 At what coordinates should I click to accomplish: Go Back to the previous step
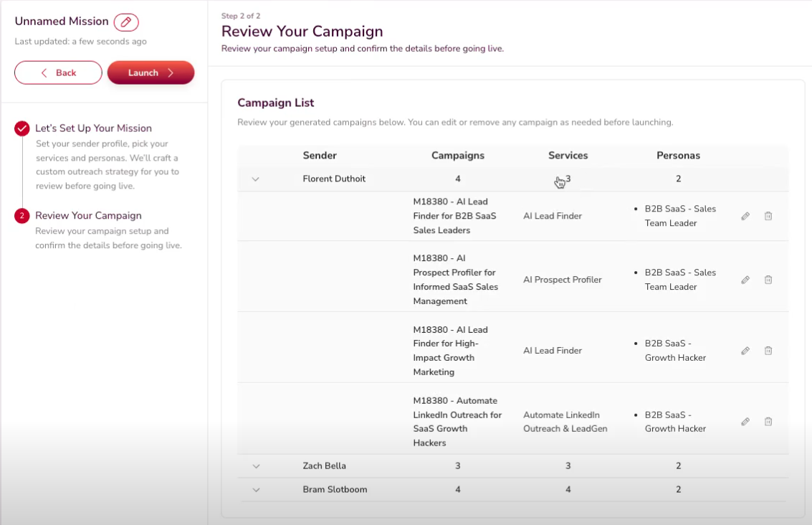click(x=58, y=72)
